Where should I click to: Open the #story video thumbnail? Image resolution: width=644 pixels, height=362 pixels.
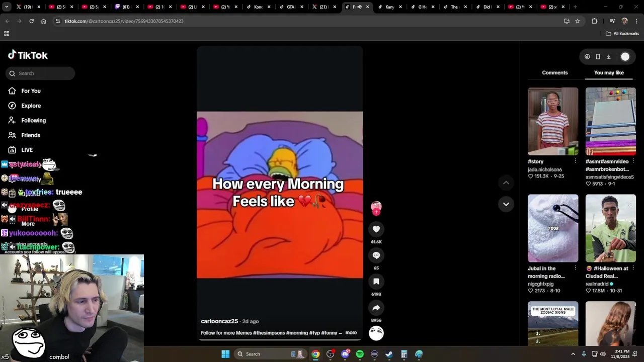coord(553,122)
